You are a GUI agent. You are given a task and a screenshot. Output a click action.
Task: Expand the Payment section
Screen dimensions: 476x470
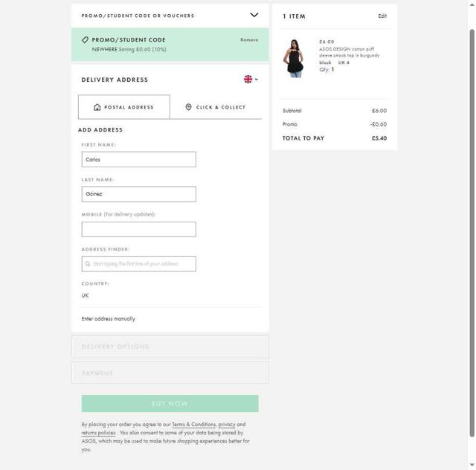pyautogui.click(x=170, y=373)
